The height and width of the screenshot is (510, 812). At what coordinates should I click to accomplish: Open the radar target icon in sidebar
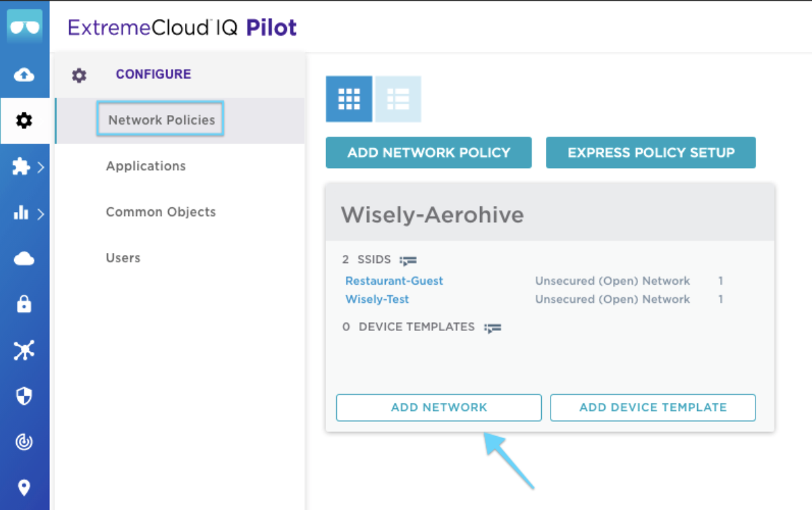tap(24, 442)
